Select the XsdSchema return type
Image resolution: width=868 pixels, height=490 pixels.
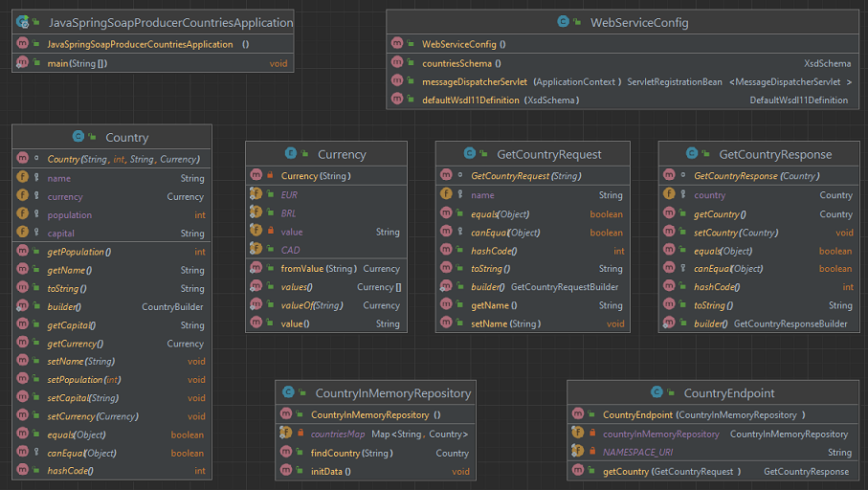click(827, 64)
